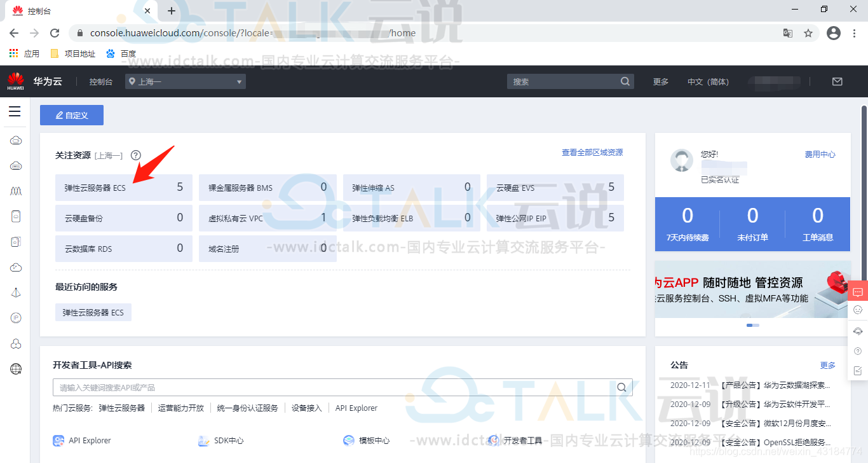Screen dimensions: 868x463
Task: Click the floating edit note icon
Action: [858, 371]
